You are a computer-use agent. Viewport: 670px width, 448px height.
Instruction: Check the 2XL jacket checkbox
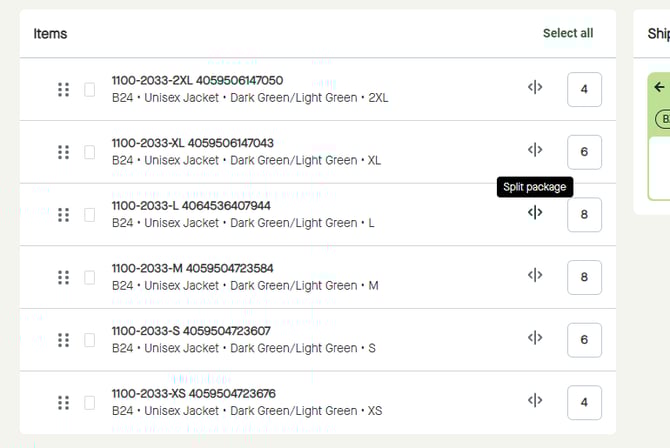(x=90, y=90)
